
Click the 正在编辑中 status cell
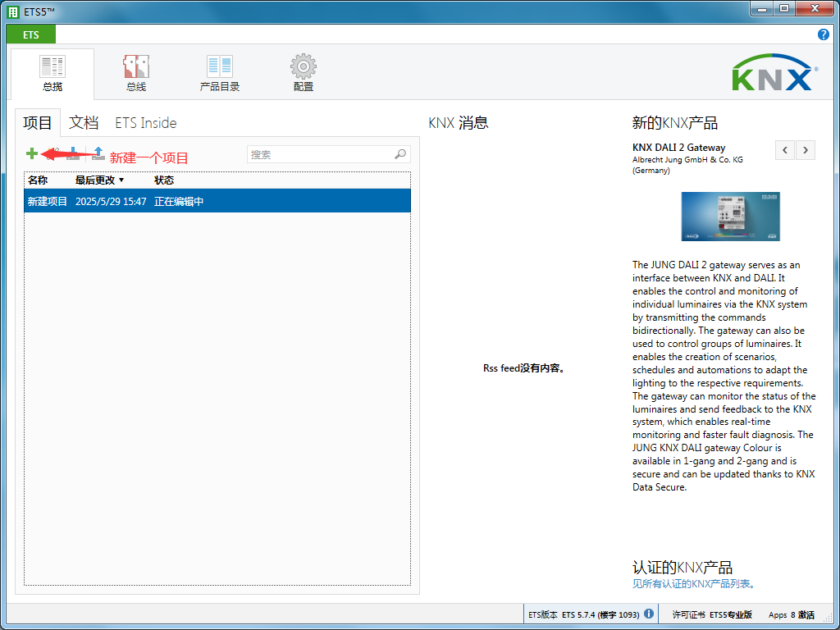pos(179,202)
